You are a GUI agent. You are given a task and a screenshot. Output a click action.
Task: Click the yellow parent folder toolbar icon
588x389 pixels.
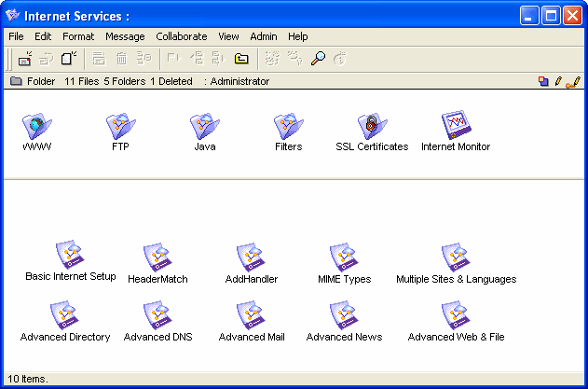coord(241,59)
